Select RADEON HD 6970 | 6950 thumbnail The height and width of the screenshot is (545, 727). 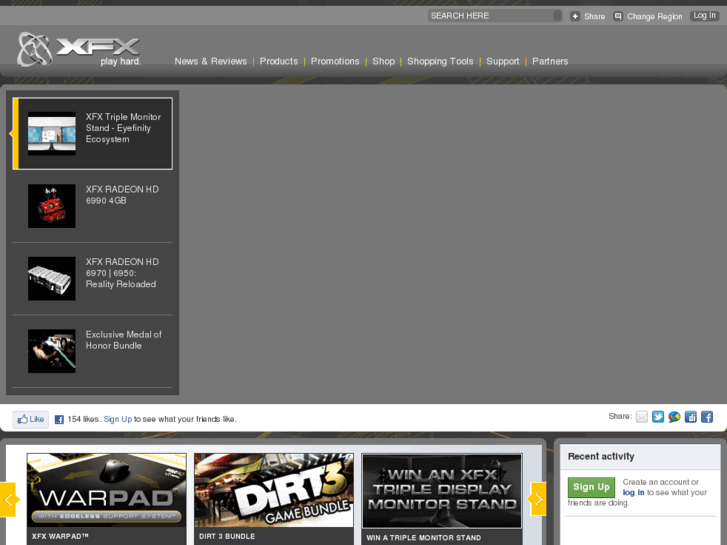pos(51,278)
